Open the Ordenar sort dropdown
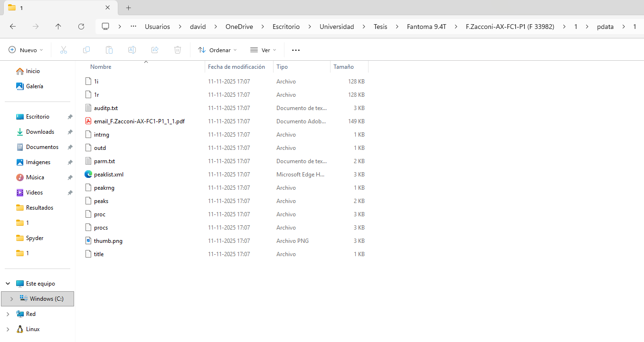This screenshot has width=644, height=342. point(217,50)
